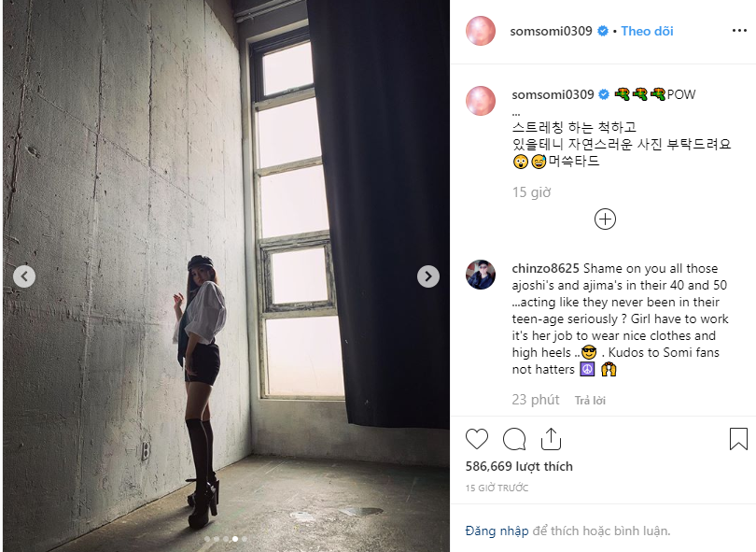Share the post via share icon

(551, 439)
